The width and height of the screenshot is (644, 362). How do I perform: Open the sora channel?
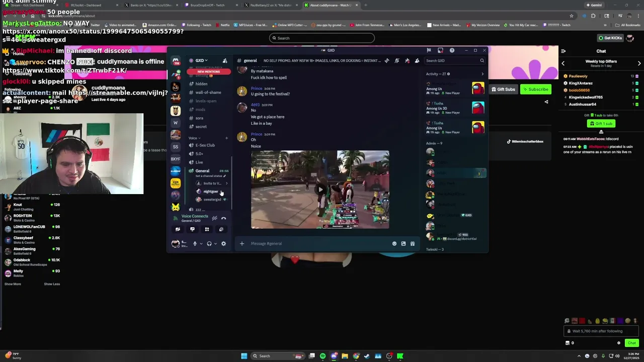click(x=208, y=118)
